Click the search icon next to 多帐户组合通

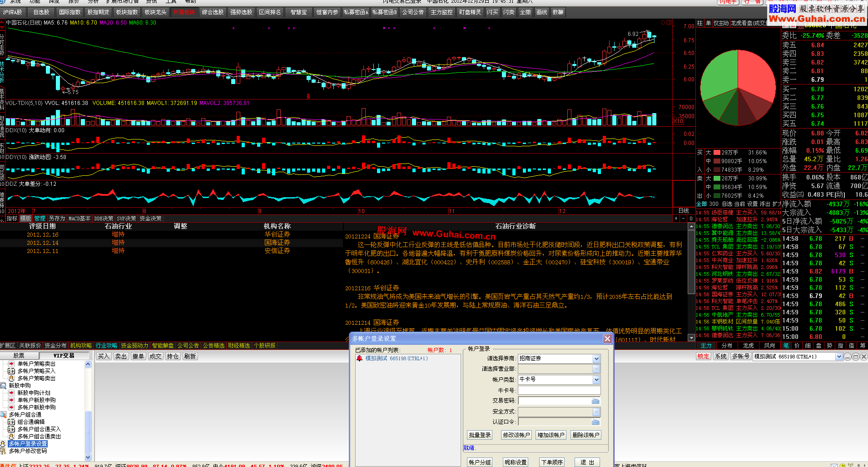(4, 415)
